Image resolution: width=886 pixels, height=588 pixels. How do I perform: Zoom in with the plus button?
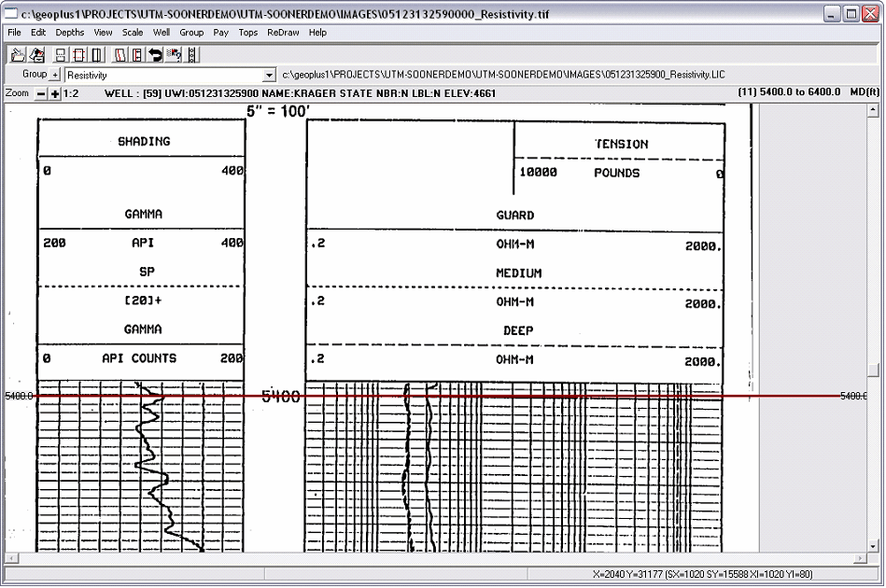tap(54, 93)
